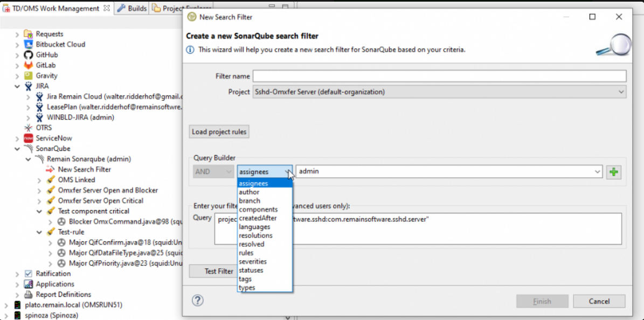The height and width of the screenshot is (320, 644).
Task: Click the OTRS icon
Action: pos(29,128)
